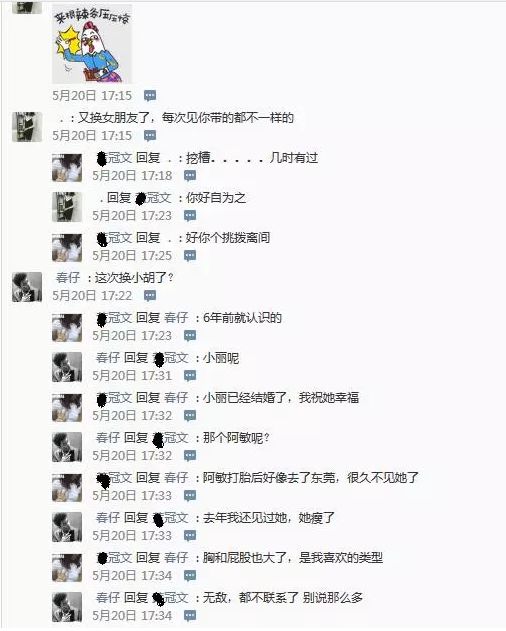Click reply icon after 6年前就认识的 comment
Image resolution: width=506 pixels, height=631 pixels.
coord(190,336)
